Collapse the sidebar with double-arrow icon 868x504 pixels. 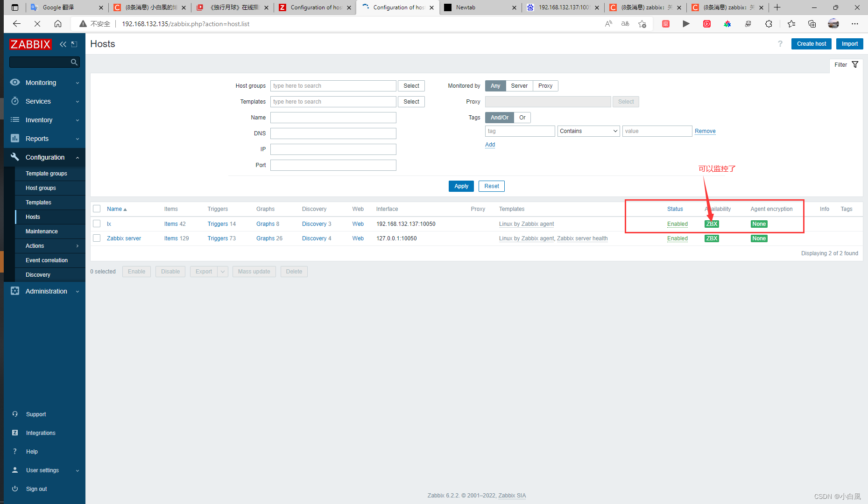point(63,44)
